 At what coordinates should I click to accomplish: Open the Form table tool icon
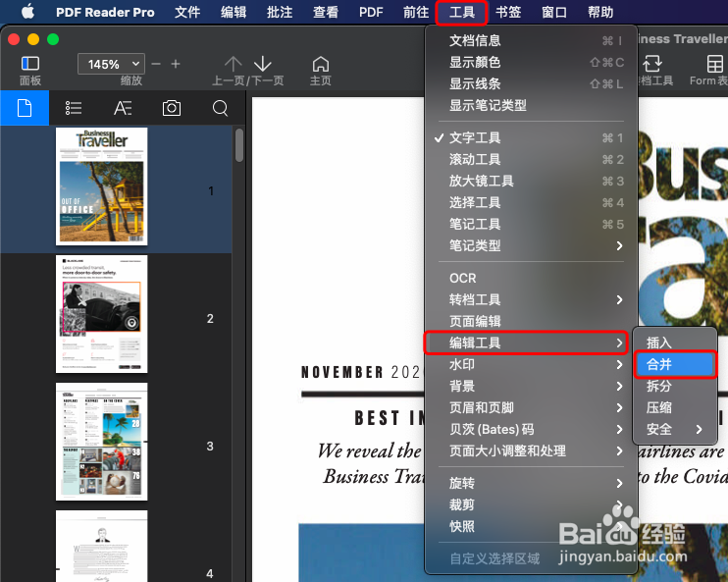[x=714, y=64]
